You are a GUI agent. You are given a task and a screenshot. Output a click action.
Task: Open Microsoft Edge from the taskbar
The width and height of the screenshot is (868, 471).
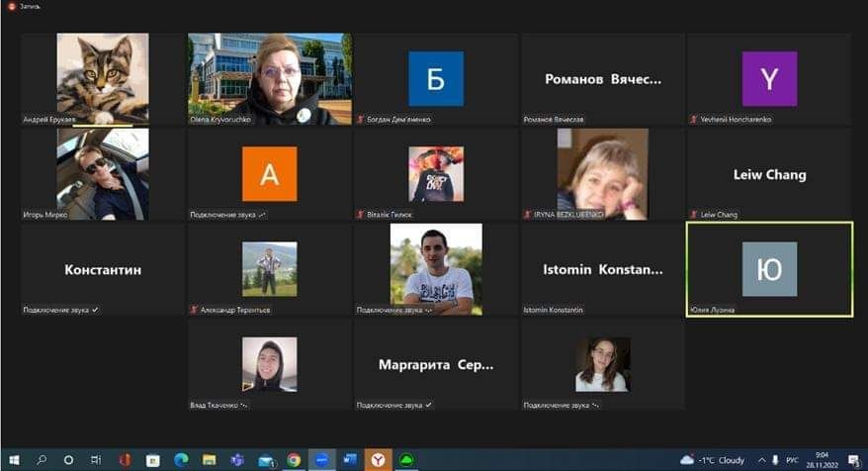181,460
